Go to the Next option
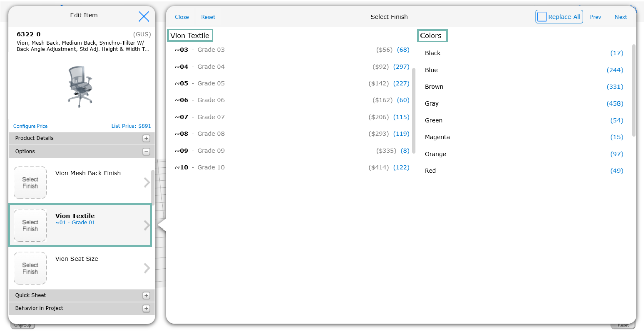This screenshot has width=644, height=333. point(621,17)
